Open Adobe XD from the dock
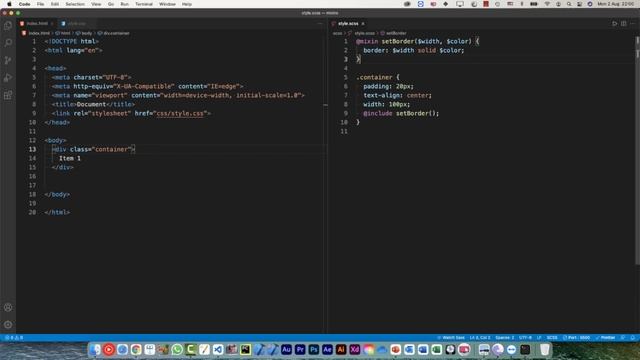Screen dimensions: 640x360 pos(354,350)
